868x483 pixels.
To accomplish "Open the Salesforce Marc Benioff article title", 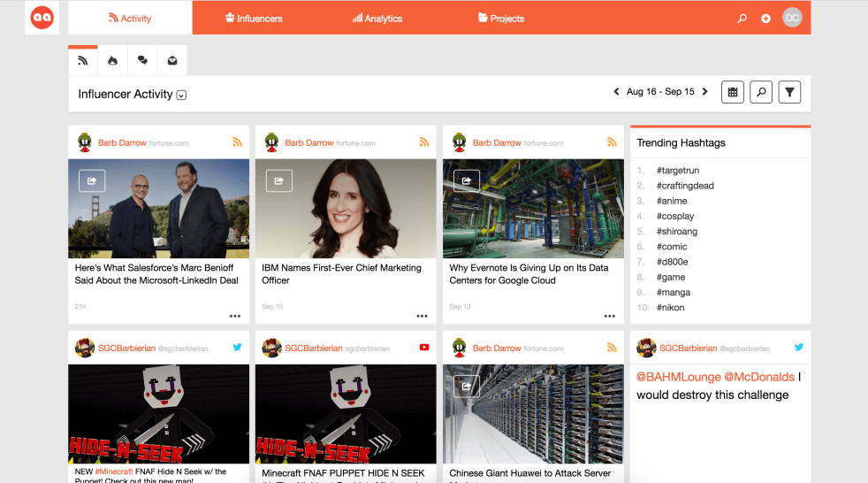I will (156, 274).
